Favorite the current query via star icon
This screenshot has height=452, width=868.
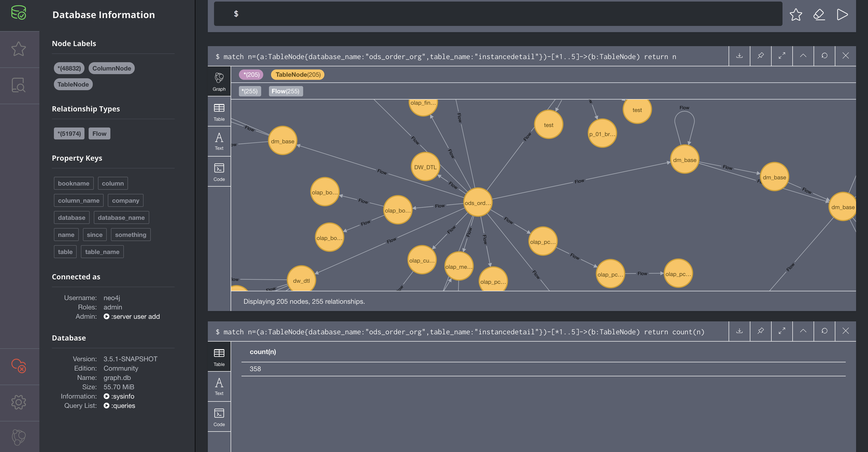click(796, 14)
